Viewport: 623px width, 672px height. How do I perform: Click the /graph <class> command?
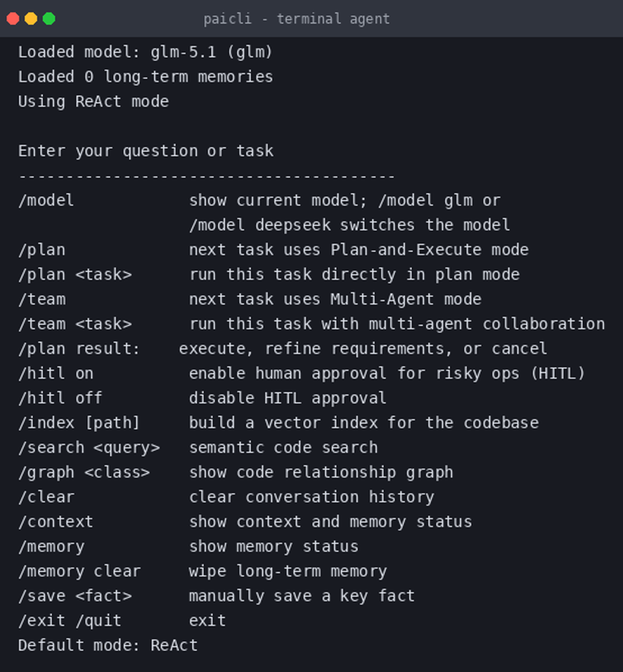point(84,473)
